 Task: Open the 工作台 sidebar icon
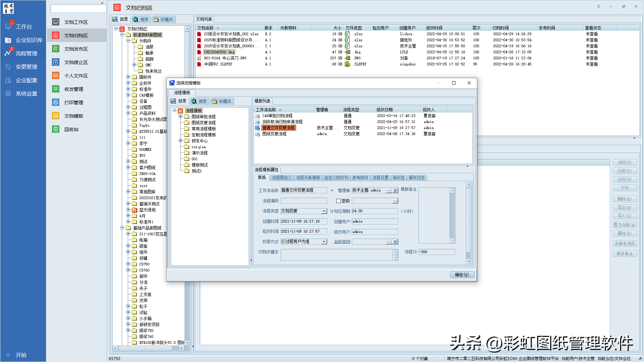click(8, 26)
